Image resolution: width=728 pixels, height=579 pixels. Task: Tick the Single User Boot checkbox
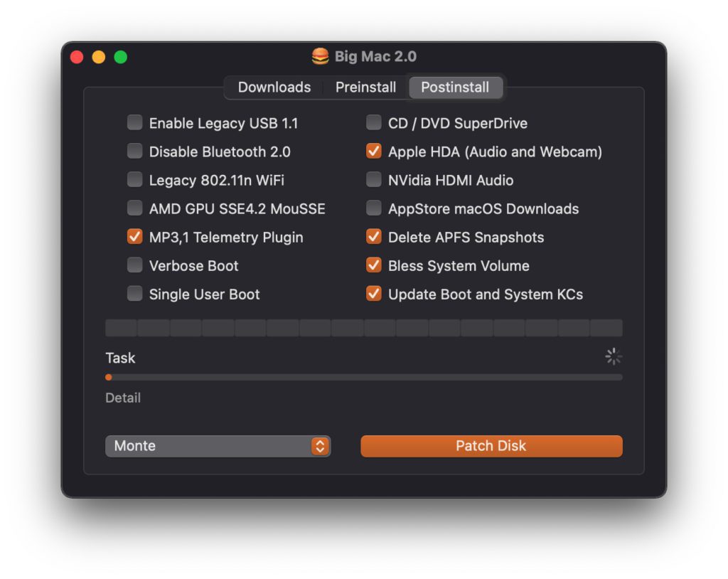pyautogui.click(x=134, y=294)
